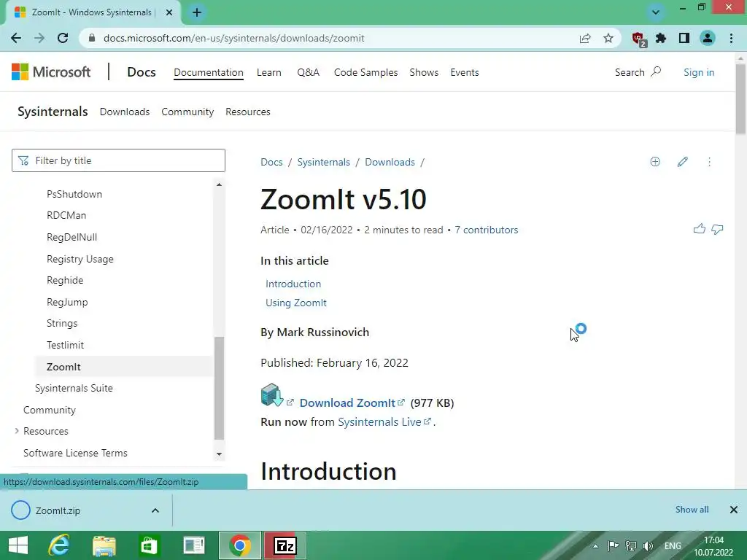Viewport: 747px width, 560px height.
Task: Open Community in the Sysinternals nav
Action: [x=187, y=112]
